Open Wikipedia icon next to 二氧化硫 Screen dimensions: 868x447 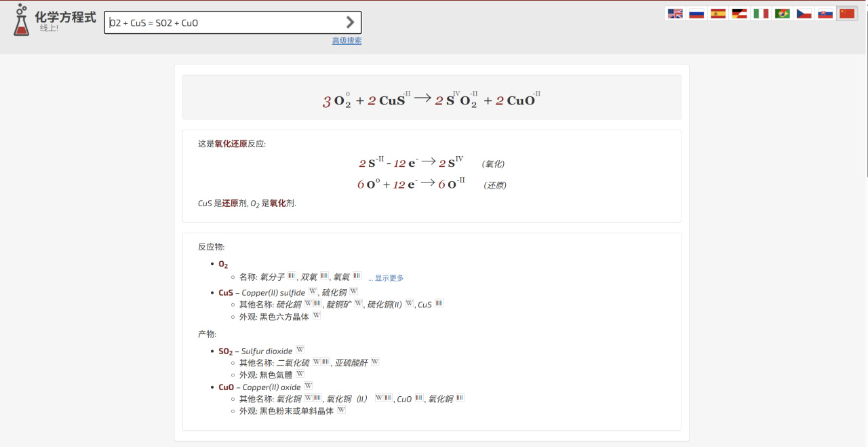click(x=317, y=362)
